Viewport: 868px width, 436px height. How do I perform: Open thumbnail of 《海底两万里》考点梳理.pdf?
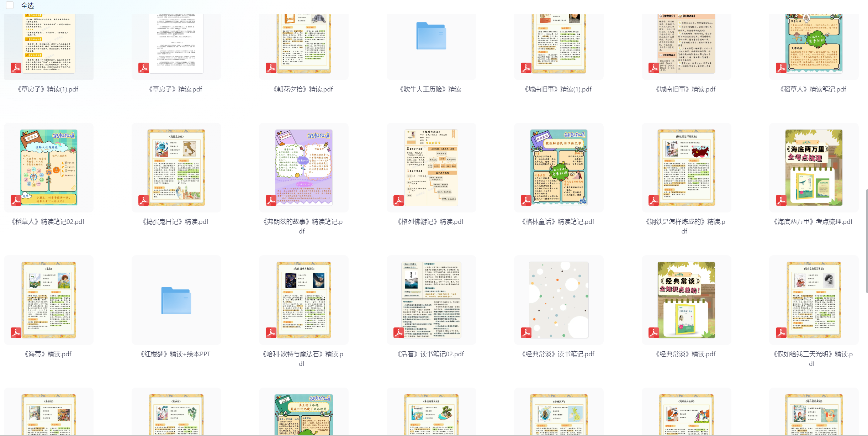click(814, 167)
